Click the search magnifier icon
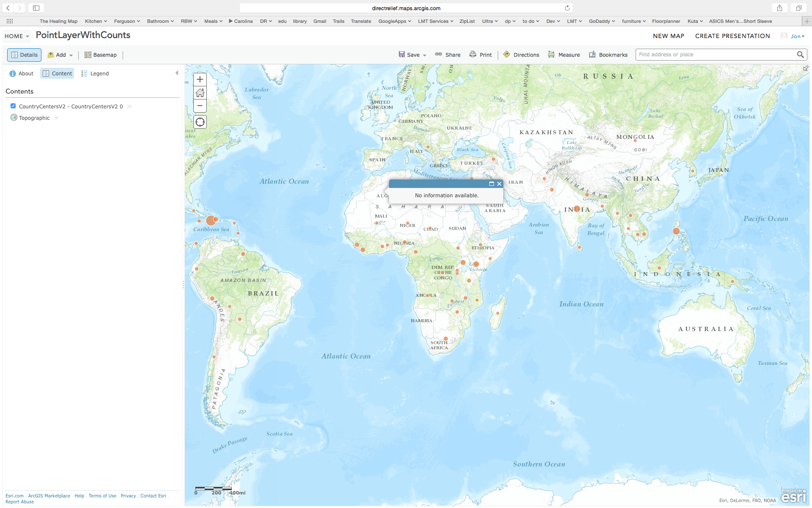Screen dimensions: 812x508 800,55
